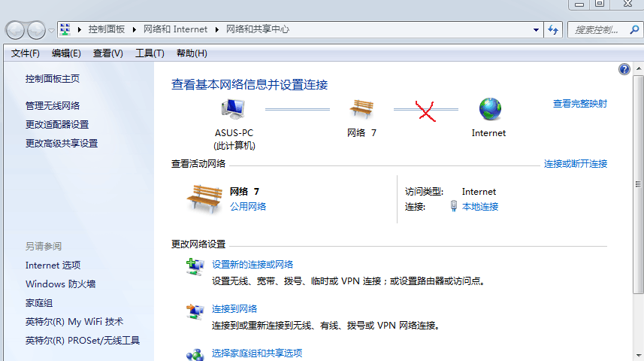Click the 访问类型 Internet value
Screen dimensions: 644x361
tap(479, 192)
